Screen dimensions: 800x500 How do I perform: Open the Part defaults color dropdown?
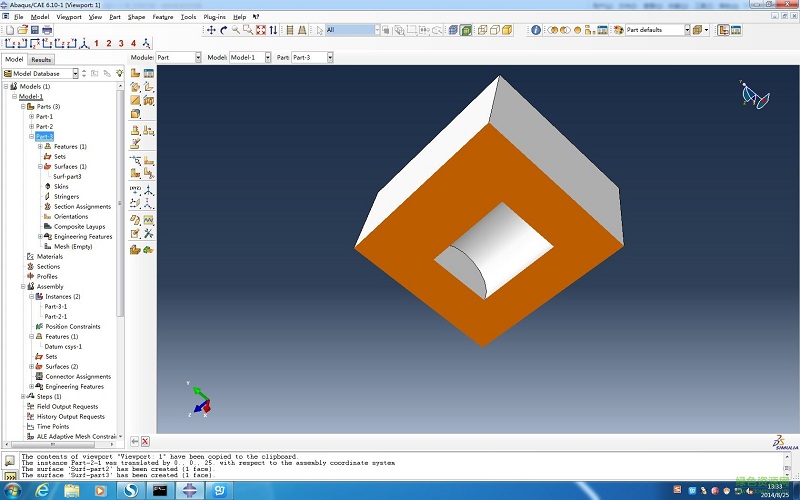click(687, 30)
